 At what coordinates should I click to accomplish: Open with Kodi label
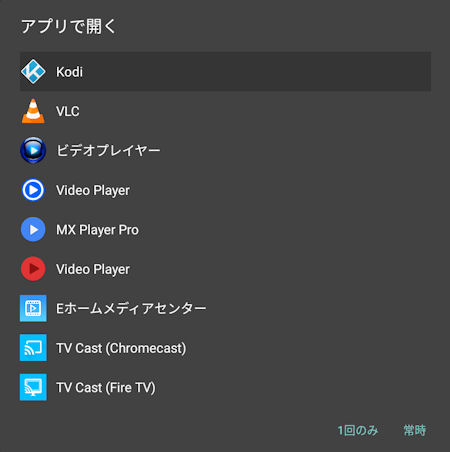[x=69, y=72]
